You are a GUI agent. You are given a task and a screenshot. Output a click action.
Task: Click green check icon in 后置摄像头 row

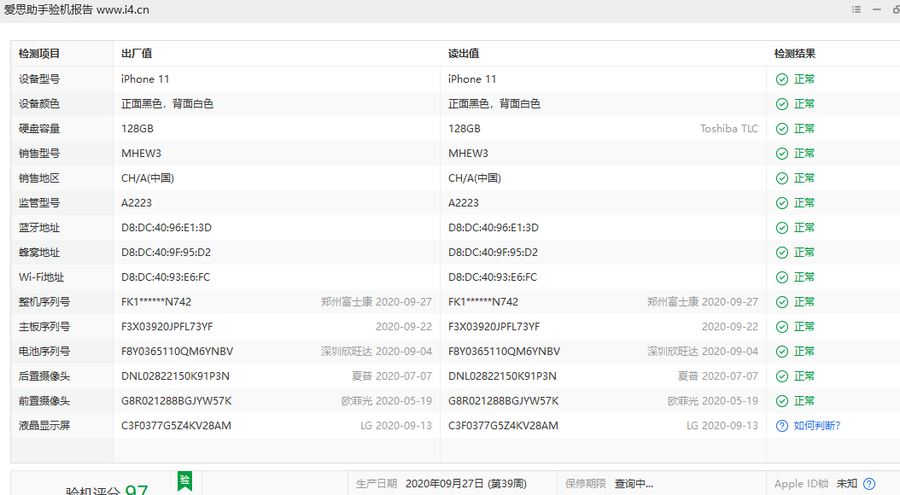pyautogui.click(x=782, y=376)
